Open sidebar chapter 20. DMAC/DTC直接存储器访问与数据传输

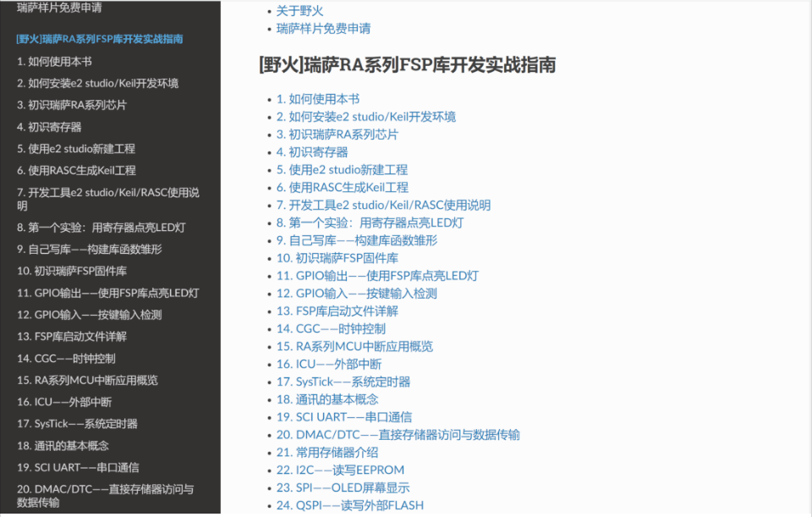pyautogui.click(x=105, y=496)
